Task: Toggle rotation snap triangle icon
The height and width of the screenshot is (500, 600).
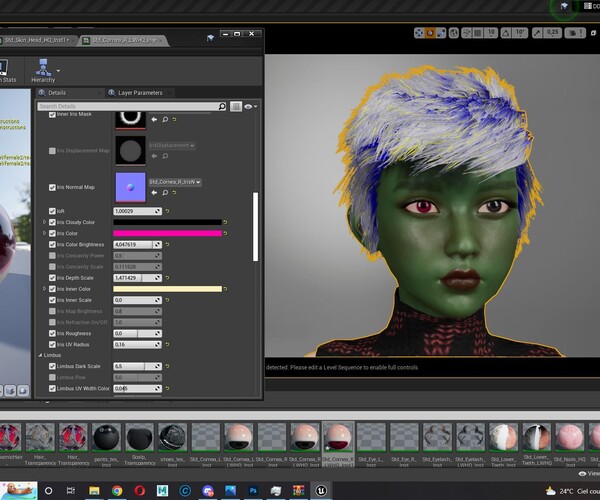Action: [x=506, y=33]
